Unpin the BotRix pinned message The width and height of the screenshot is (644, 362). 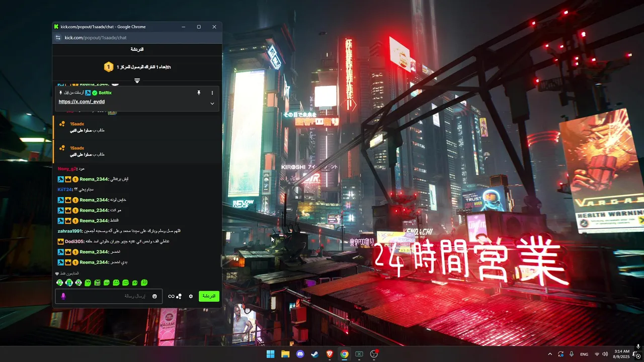(199, 93)
